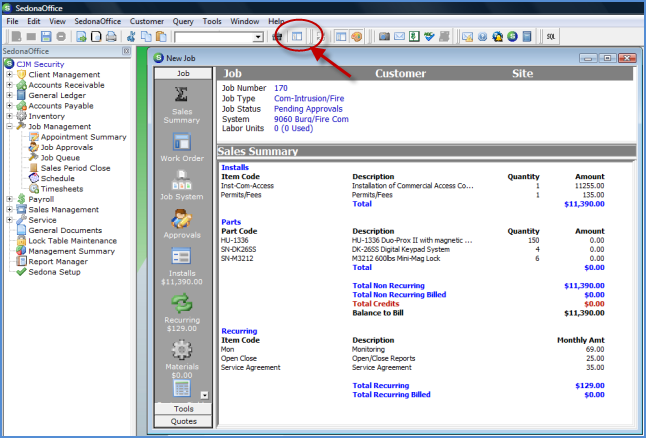Open the toolbar combo box dropdown

coord(258,37)
